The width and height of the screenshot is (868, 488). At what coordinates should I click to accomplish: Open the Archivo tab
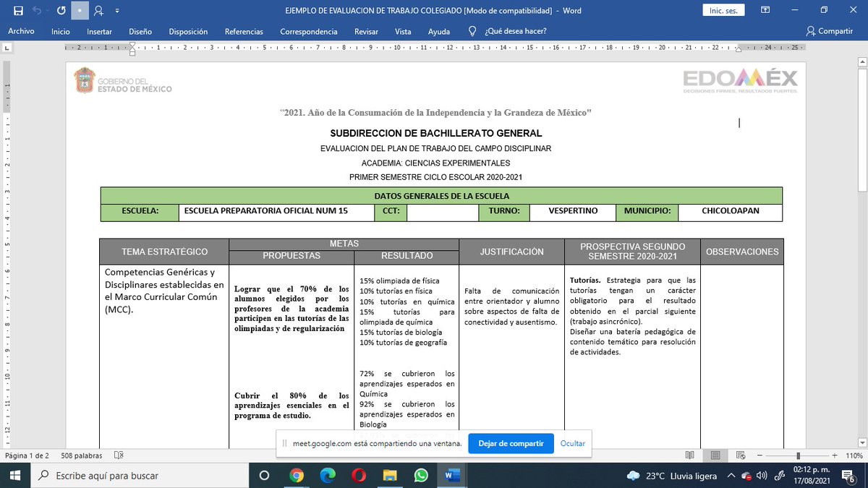[x=21, y=31]
